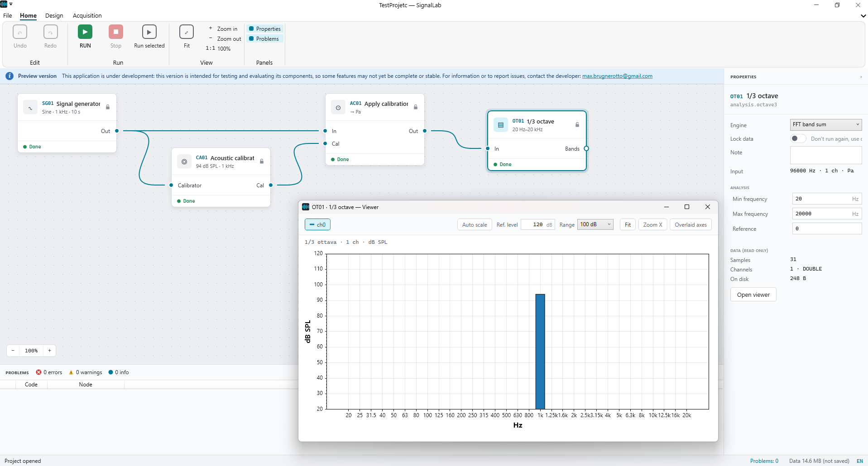Click the info icon in preview banner
Image resolution: width=868 pixels, height=466 pixels.
coord(10,76)
